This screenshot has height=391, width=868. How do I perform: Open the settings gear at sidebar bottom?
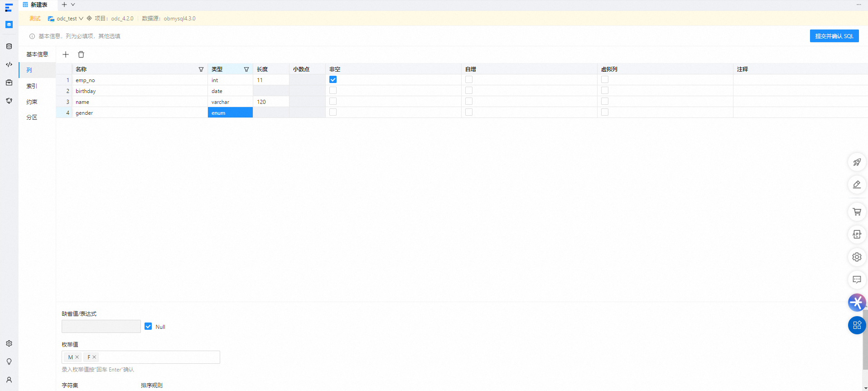9,343
